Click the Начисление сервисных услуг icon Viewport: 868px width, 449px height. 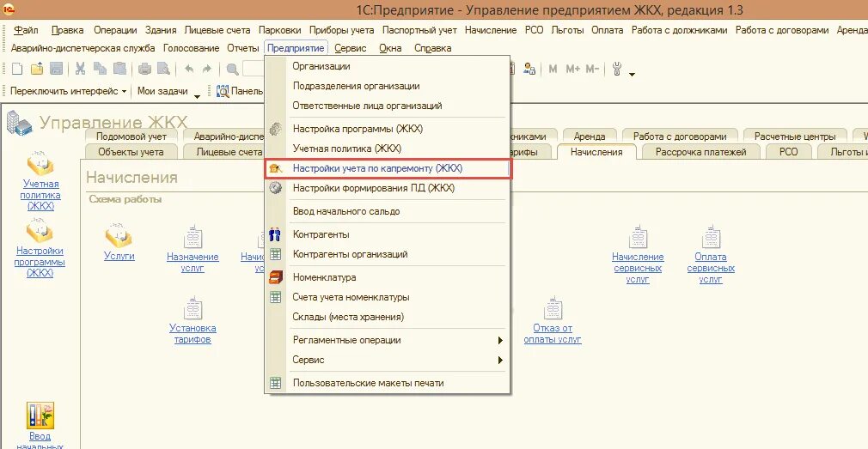click(638, 236)
